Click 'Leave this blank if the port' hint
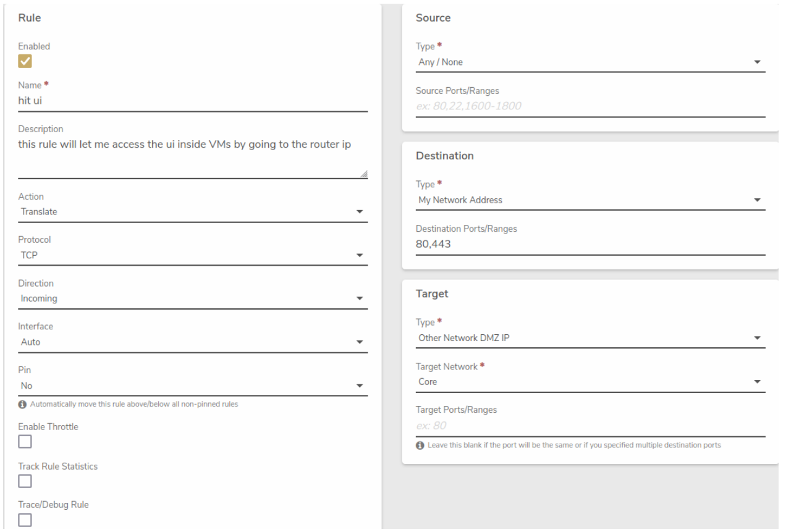786x532 pixels. [573, 445]
